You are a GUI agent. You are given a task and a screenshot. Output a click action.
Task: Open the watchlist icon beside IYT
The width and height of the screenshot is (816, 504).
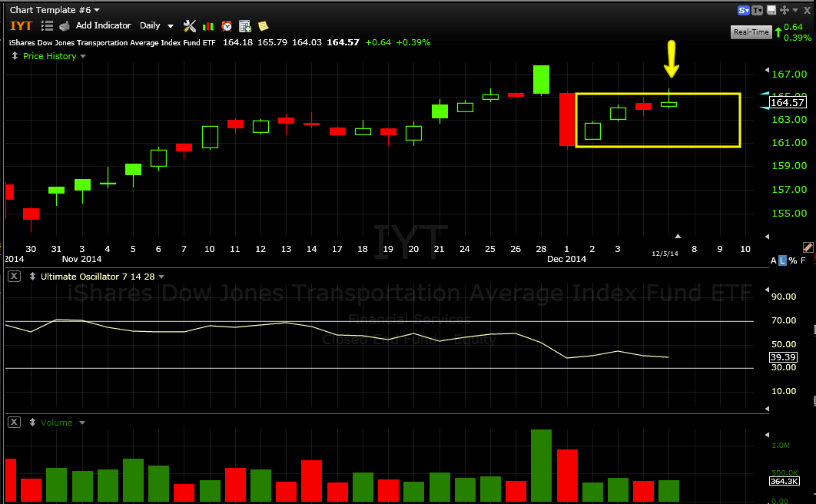coord(47,26)
